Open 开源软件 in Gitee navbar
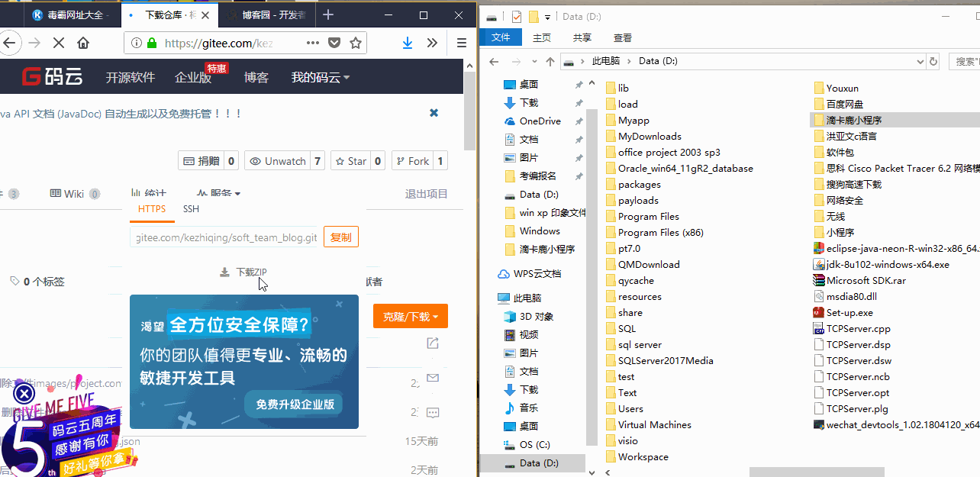The height and width of the screenshot is (477, 980). [x=131, y=77]
